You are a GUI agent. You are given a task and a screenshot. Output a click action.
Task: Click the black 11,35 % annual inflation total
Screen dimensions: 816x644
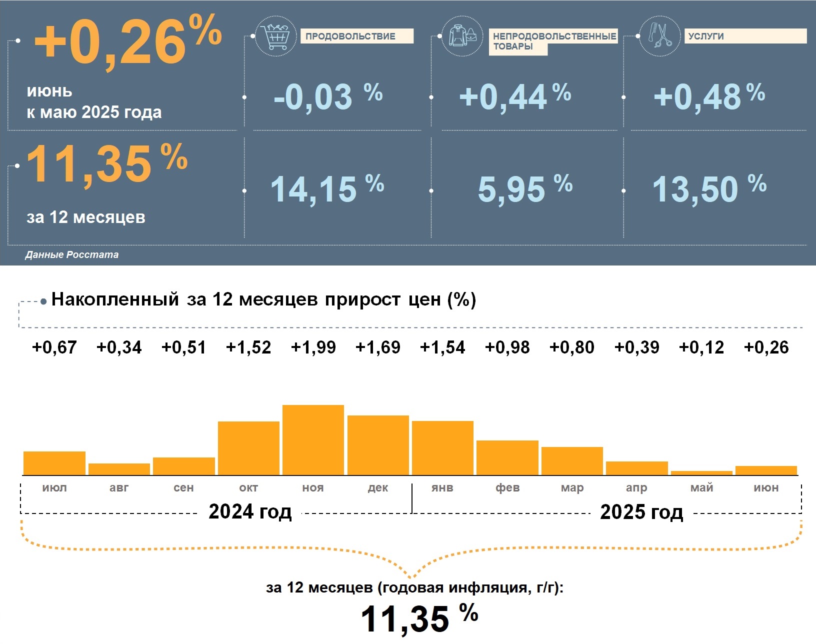point(419,618)
